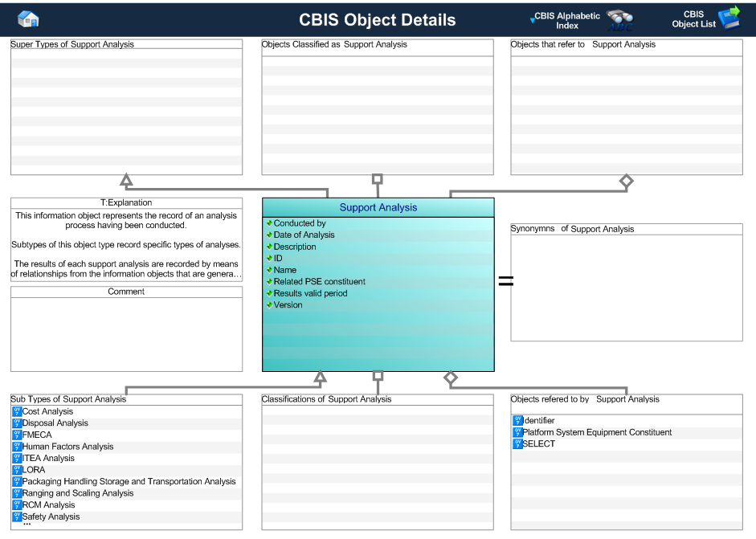The height and width of the screenshot is (539, 756).
Task: Select the Date of Analysis attribute
Action: pos(304,235)
